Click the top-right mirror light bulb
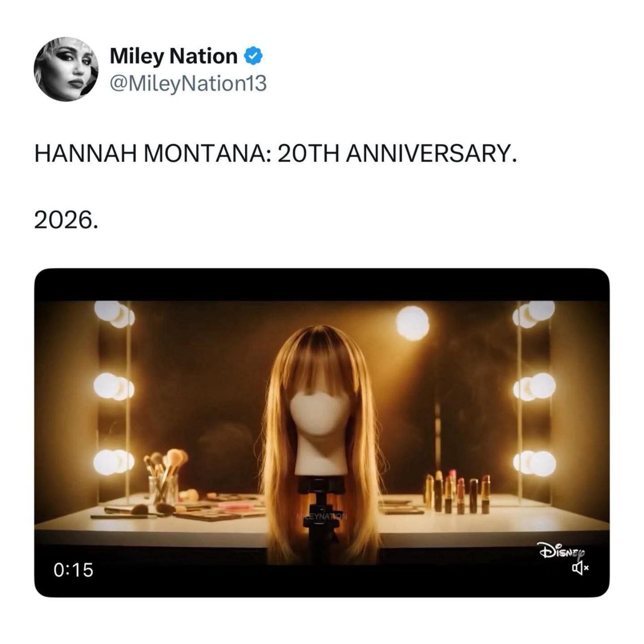Viewport: 644px width, 644px height. [x=534, y=313]
